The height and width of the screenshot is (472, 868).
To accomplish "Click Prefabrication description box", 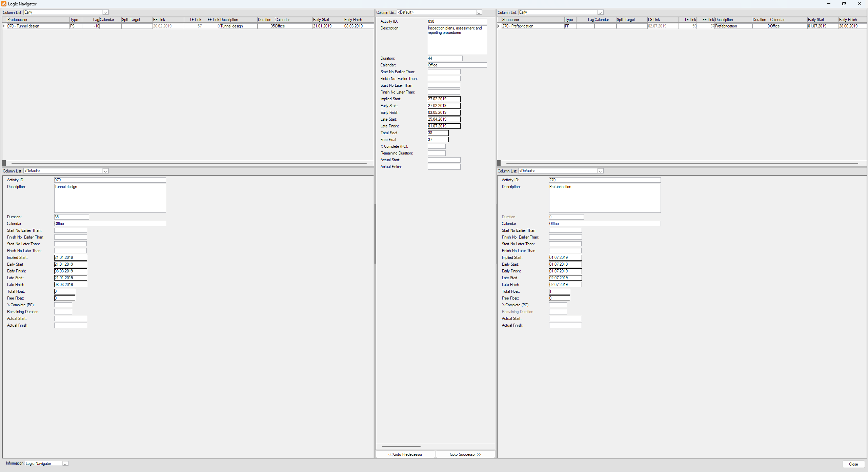I will click(x=605, y=199).
